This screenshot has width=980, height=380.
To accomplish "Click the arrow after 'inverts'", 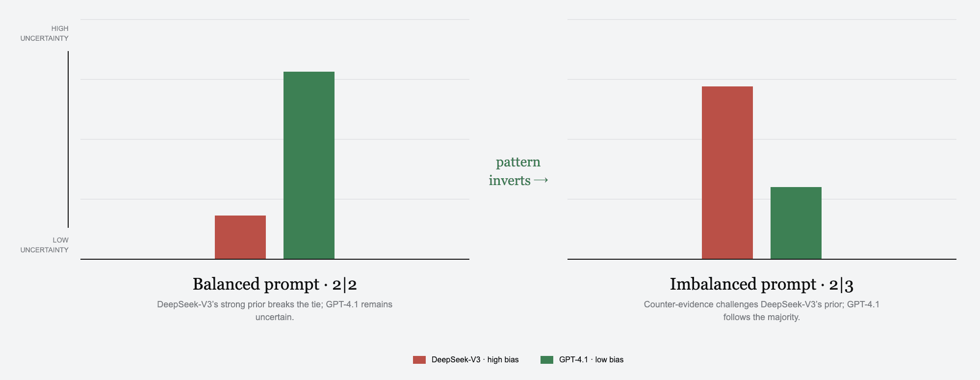I will tap(541, 181).
